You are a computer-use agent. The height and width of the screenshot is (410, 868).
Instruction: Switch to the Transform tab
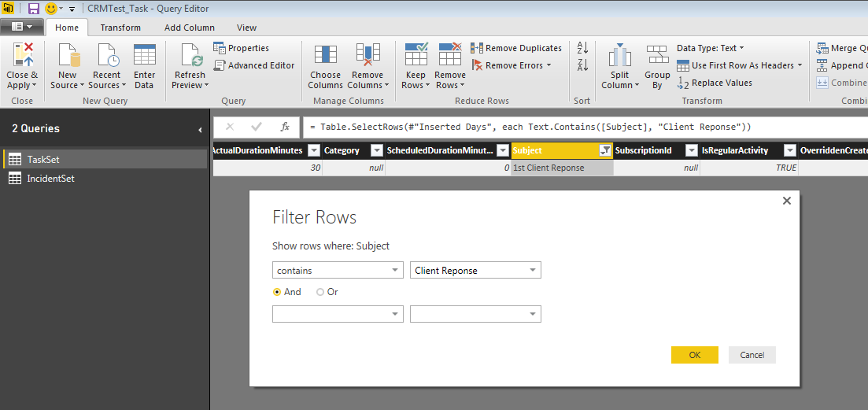120,27
